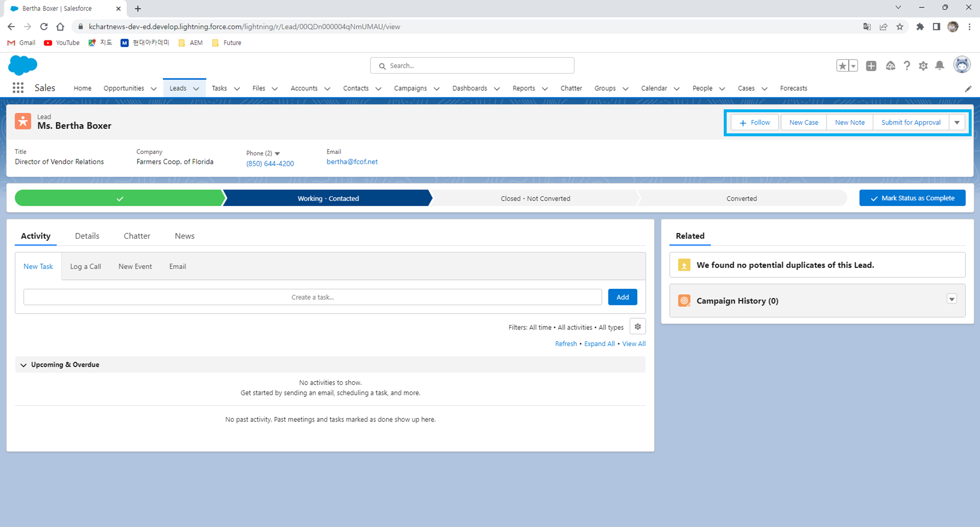This screenshot has height=527, width=980.
Task: Open browser extensions puzzle icon
Action: coord(920,27)
